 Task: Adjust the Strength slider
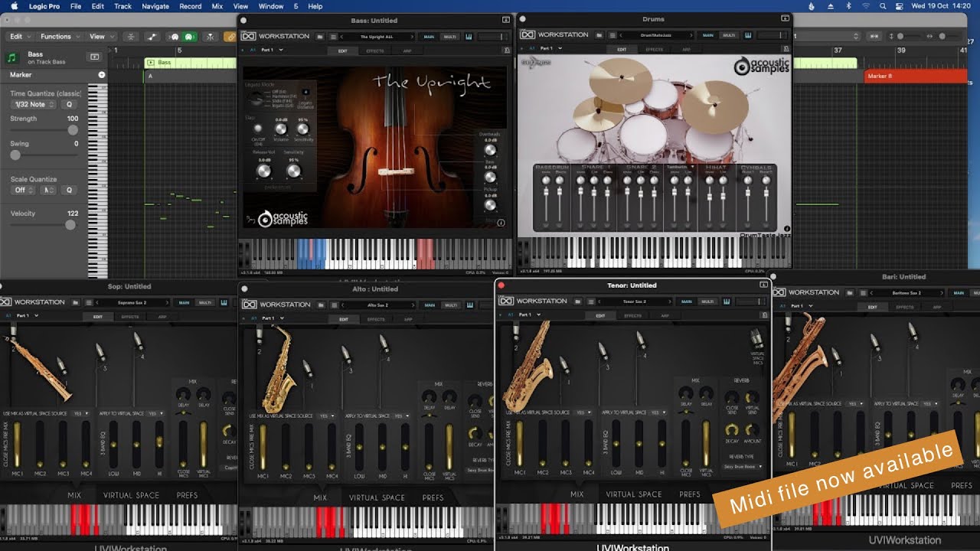43,130
